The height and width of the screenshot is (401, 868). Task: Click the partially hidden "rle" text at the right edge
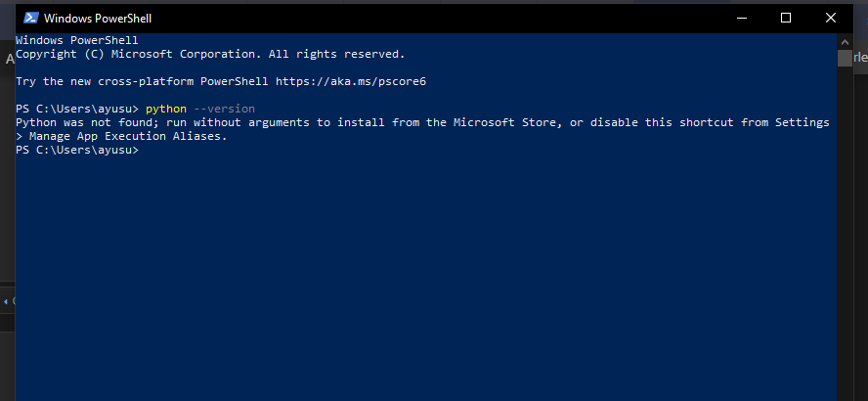860,58
